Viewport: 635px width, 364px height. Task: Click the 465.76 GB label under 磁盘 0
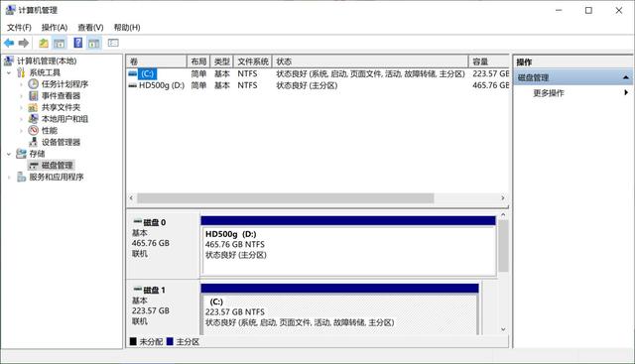150,243
